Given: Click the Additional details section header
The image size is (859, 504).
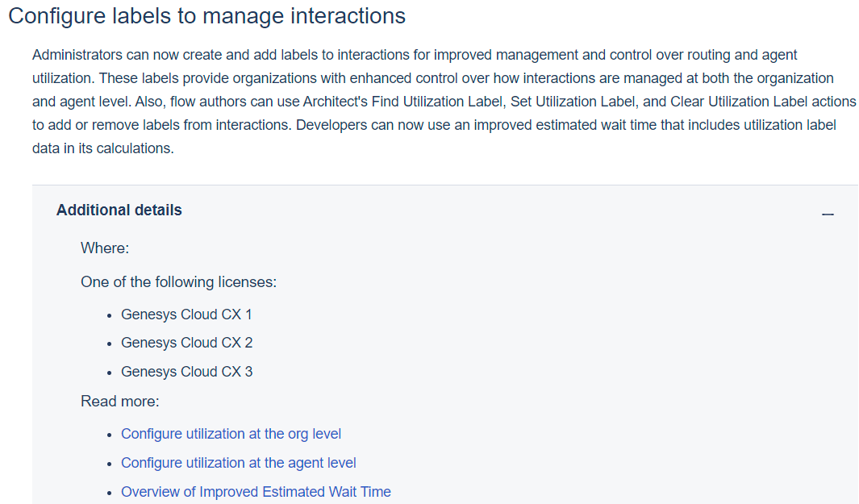Looking at the screenshot, I should coord(119,210).
